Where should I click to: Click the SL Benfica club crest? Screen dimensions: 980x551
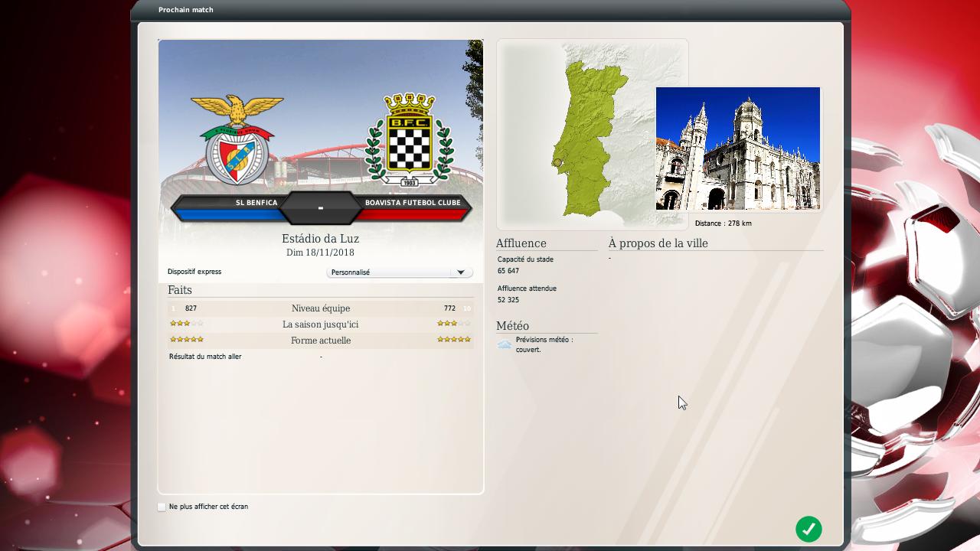237,139
